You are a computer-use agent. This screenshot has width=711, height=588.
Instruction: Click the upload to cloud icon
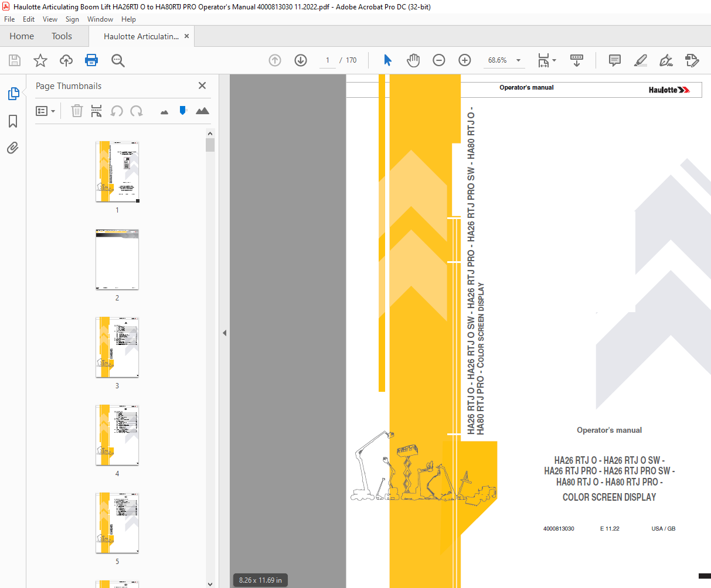[x=66, y=60]
